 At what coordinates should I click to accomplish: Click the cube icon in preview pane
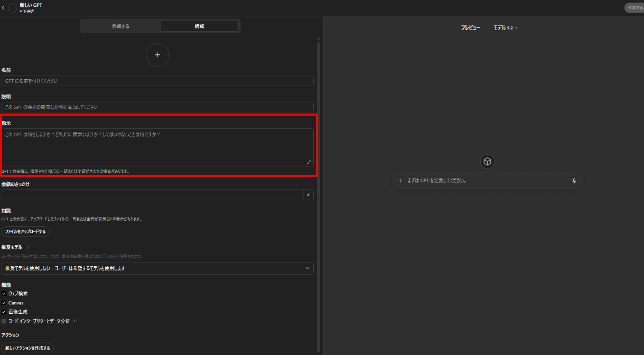tap(488, 162)
